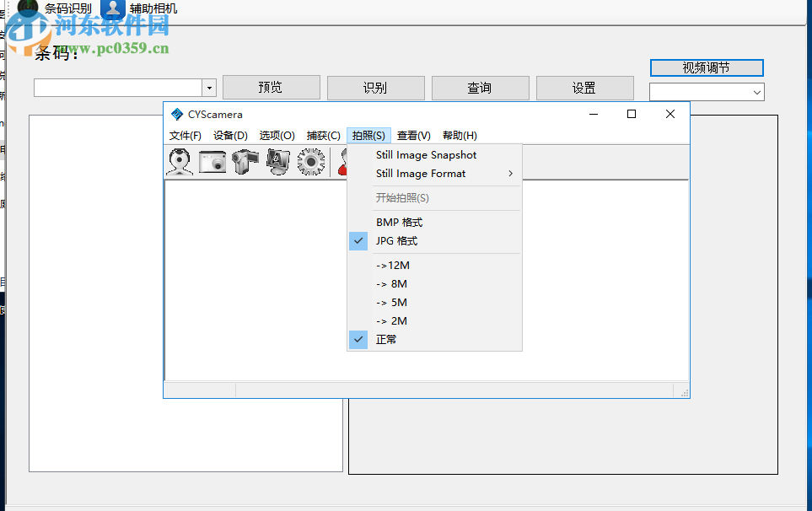Click the 预览 preview button
The image size is (812, 511).
point(271,87)
